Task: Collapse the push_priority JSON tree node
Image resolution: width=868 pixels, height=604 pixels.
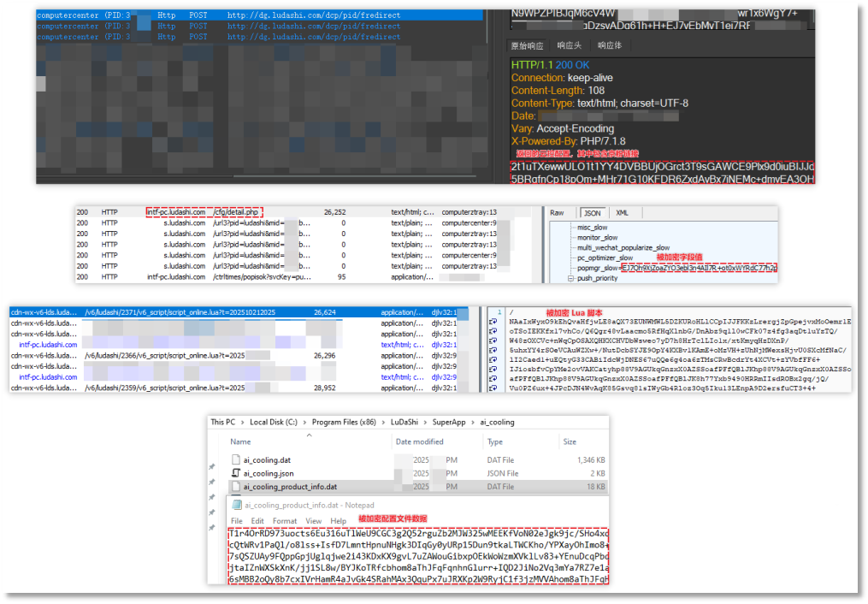Action: pos(571,279)
